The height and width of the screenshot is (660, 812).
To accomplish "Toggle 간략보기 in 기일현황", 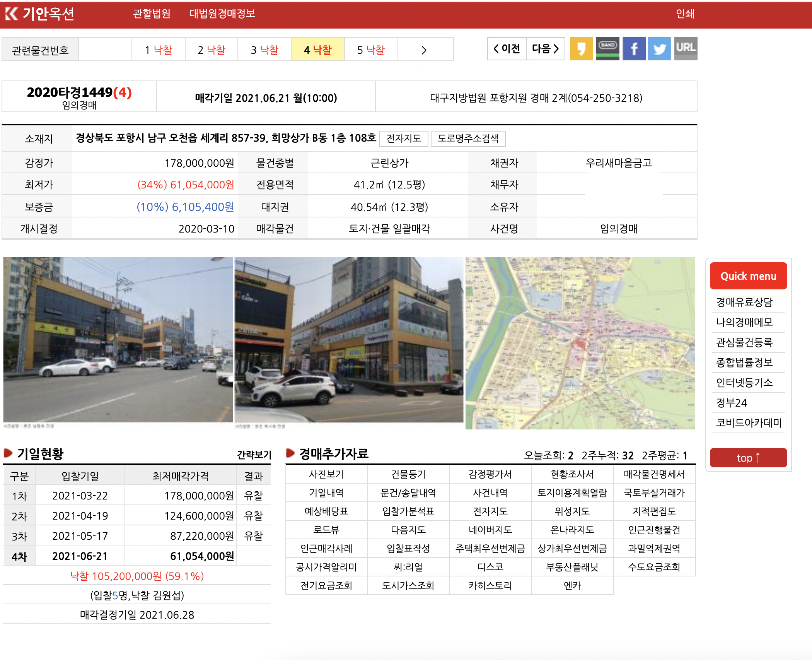I will [254, 455].
